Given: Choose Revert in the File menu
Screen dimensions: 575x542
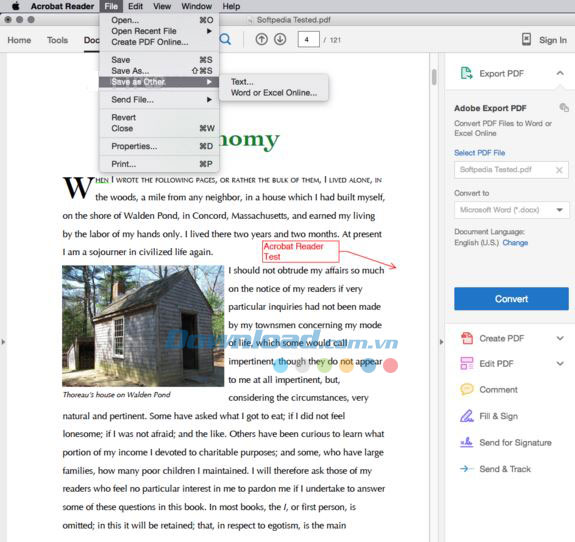Looking at the screenshot, I should coord(159,117).
